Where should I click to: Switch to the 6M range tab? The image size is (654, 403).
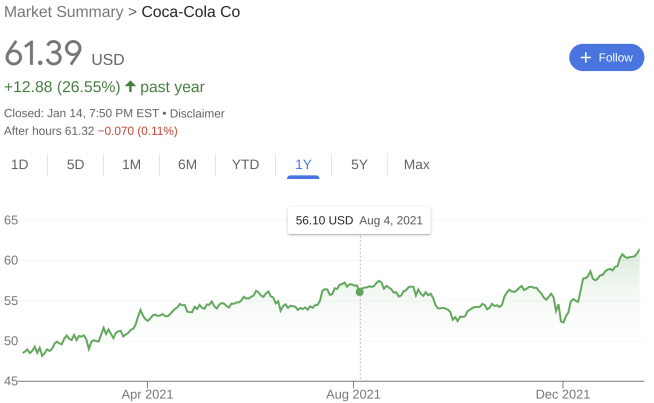click(x=187, y=164)
